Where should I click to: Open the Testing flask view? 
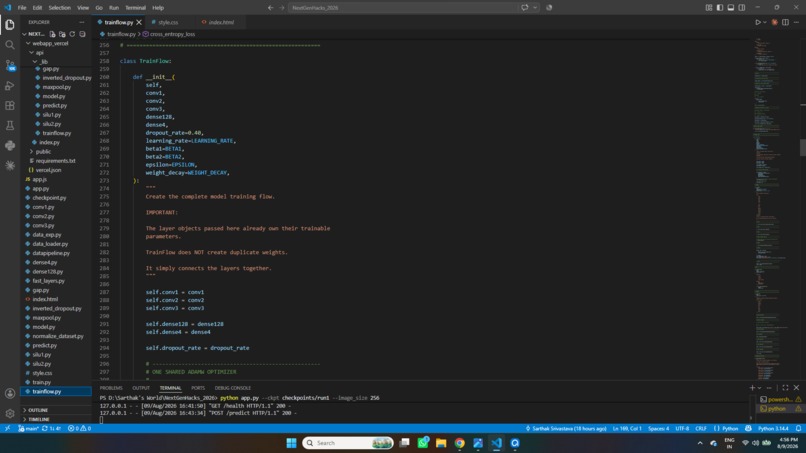pyautogui.click(x=10, y=125)
